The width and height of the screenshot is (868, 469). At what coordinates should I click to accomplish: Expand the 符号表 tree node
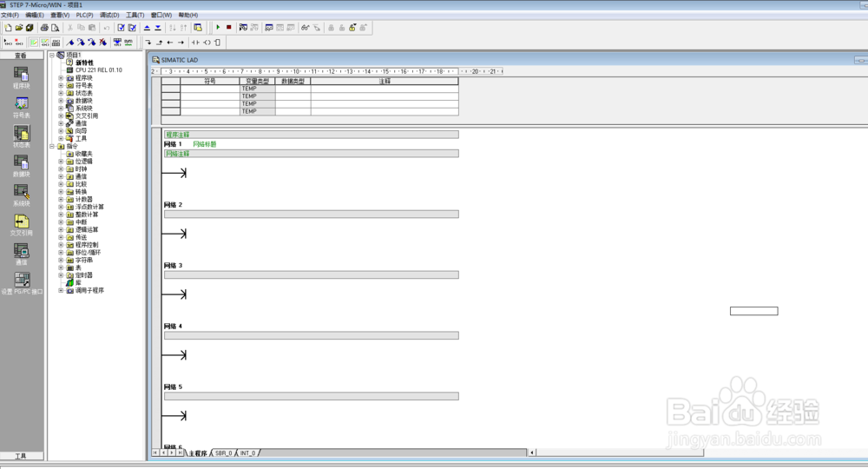pyautogui.click(x=61, y=86)
